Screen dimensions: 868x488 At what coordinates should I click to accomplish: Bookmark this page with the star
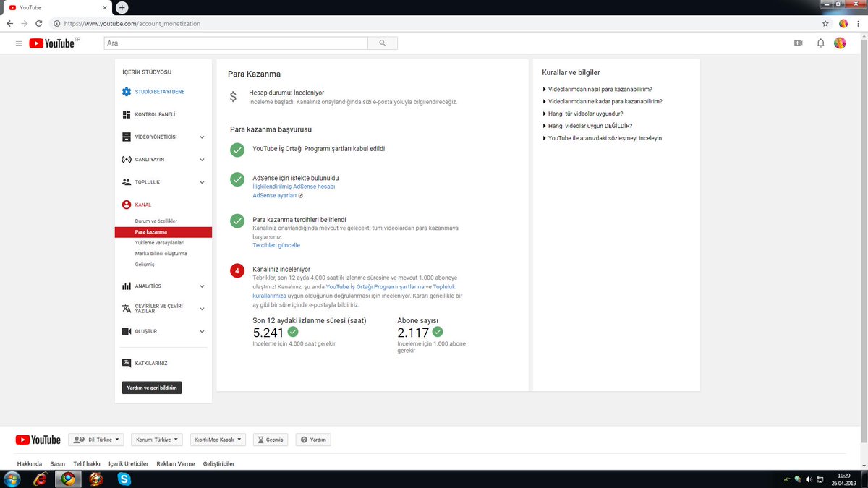(x=825, y=23)
